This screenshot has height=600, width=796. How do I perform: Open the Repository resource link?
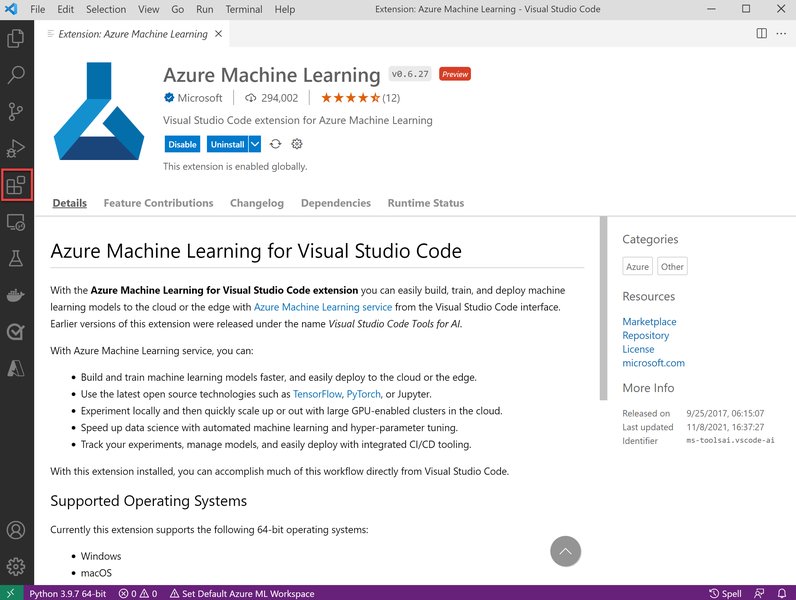[x=646, y=336]
